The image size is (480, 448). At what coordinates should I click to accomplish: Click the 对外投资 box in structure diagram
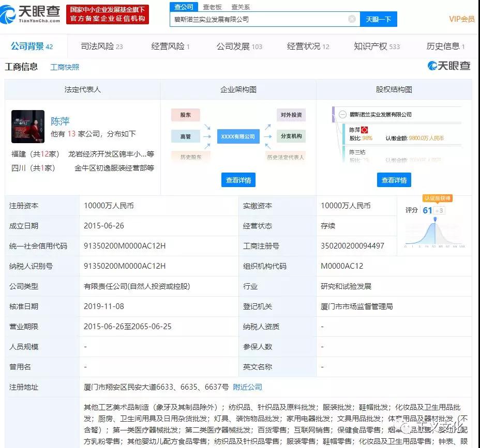point(291,115)
